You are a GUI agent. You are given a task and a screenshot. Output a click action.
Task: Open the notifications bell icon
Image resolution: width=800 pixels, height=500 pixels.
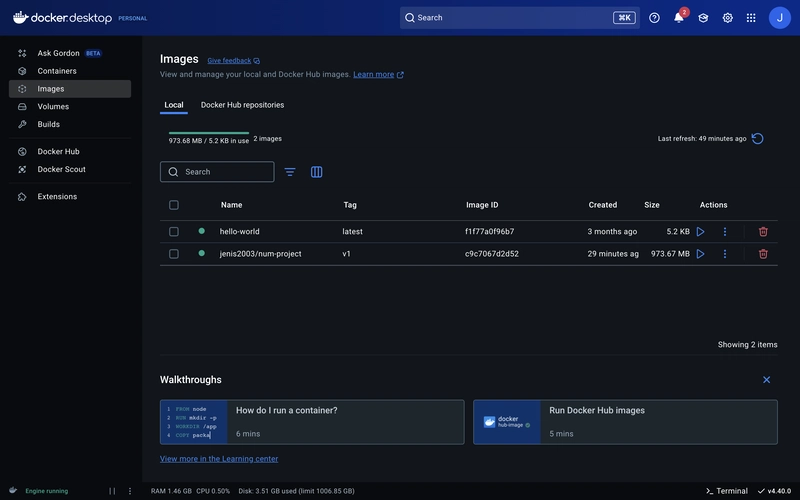[x=679, y=18]
